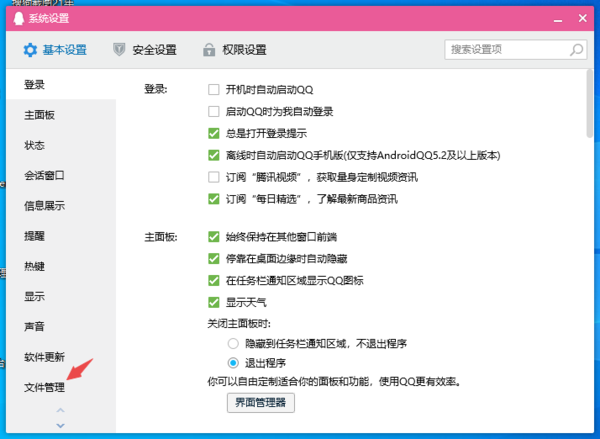The image size is (600, 439).
Task: Uncheck 在任务栏通知区域显示QQ图标
Action: pos(214,281)
